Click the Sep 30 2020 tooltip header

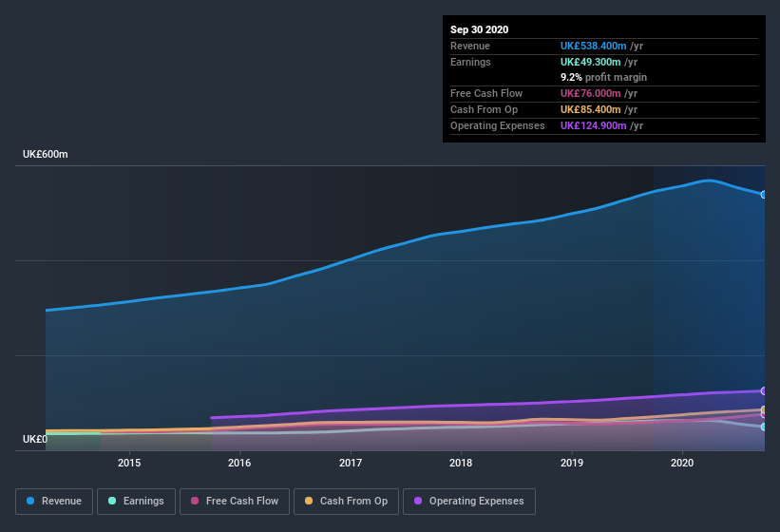point(479,29)
